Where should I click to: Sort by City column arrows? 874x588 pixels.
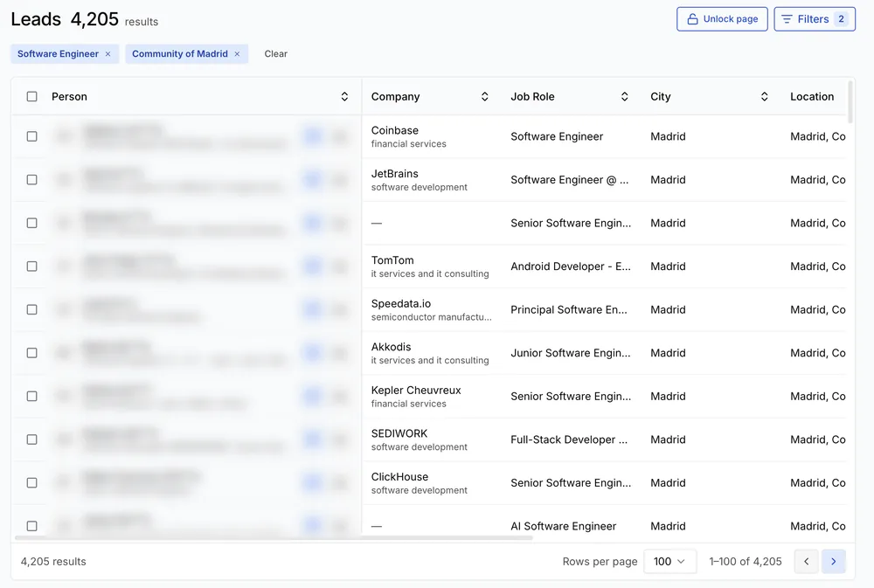pyautogui.click(x=764, y=96)
